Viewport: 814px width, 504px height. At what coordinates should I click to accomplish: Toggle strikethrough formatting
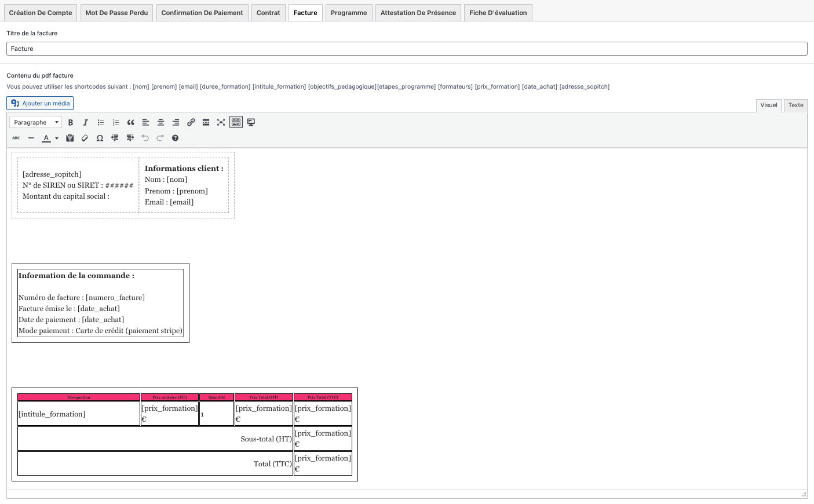click(x=16, y=138)
